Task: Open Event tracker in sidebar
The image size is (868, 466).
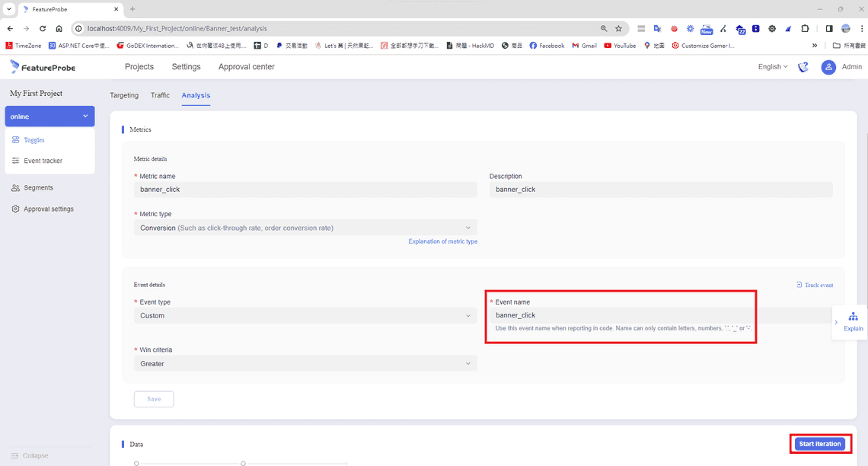Action: 43,161
